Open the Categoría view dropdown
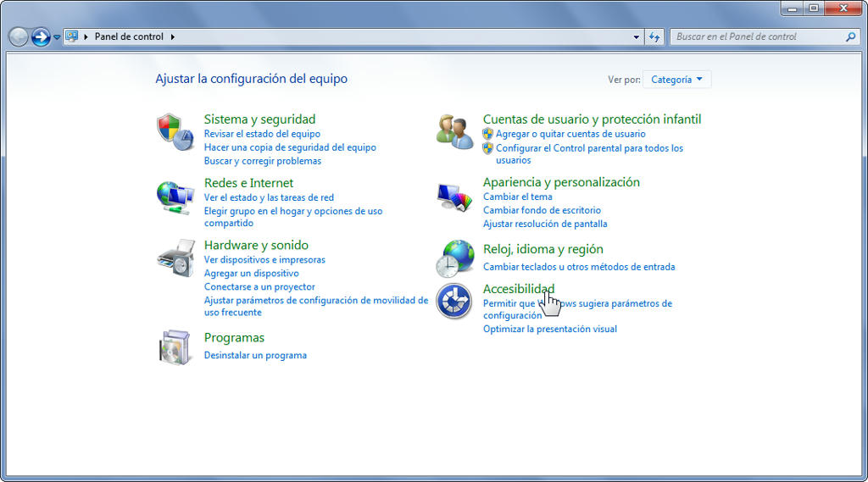 coord(676,80)
